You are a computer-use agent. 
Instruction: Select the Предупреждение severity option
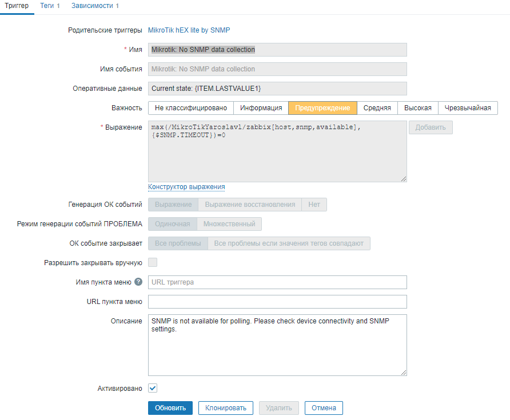(322, 108)
